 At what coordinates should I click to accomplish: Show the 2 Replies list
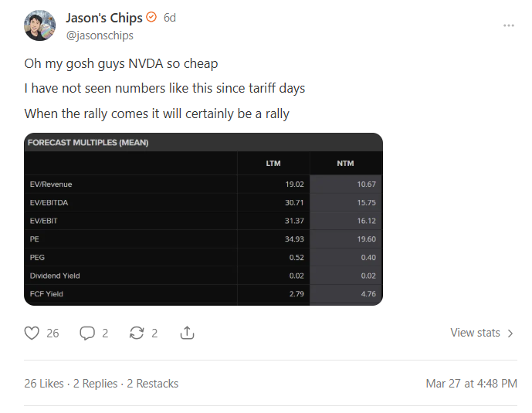tap(95, 384)
